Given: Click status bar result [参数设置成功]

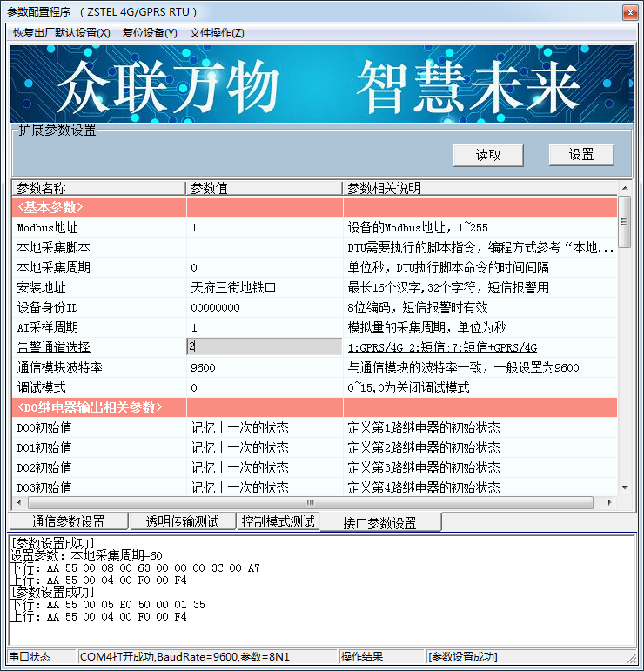Looking at the screenshot, I should (x=463, y=656).
